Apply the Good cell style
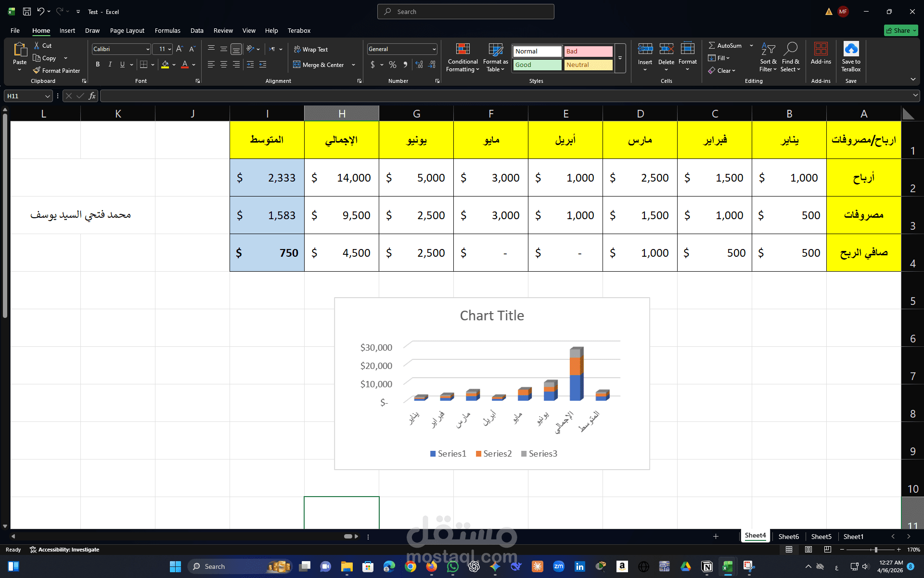924x578 pixels. point(537,65)
